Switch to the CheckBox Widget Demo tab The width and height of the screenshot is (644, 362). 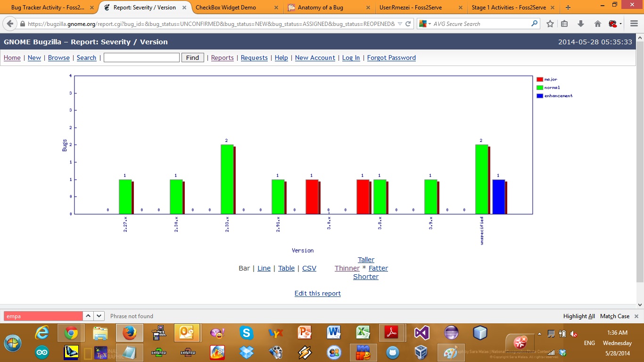pyautogui.click(x=226, y=8)
